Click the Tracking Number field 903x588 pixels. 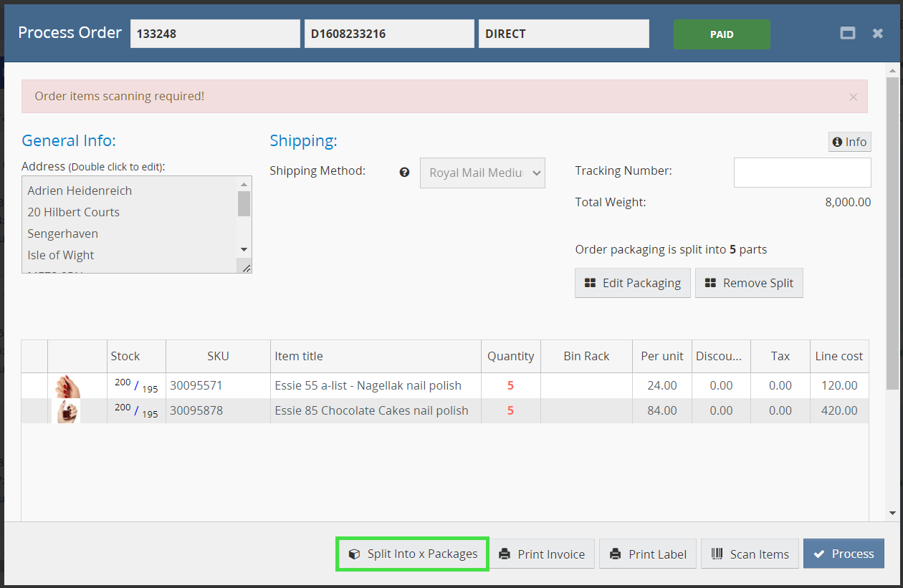point(802,173)
